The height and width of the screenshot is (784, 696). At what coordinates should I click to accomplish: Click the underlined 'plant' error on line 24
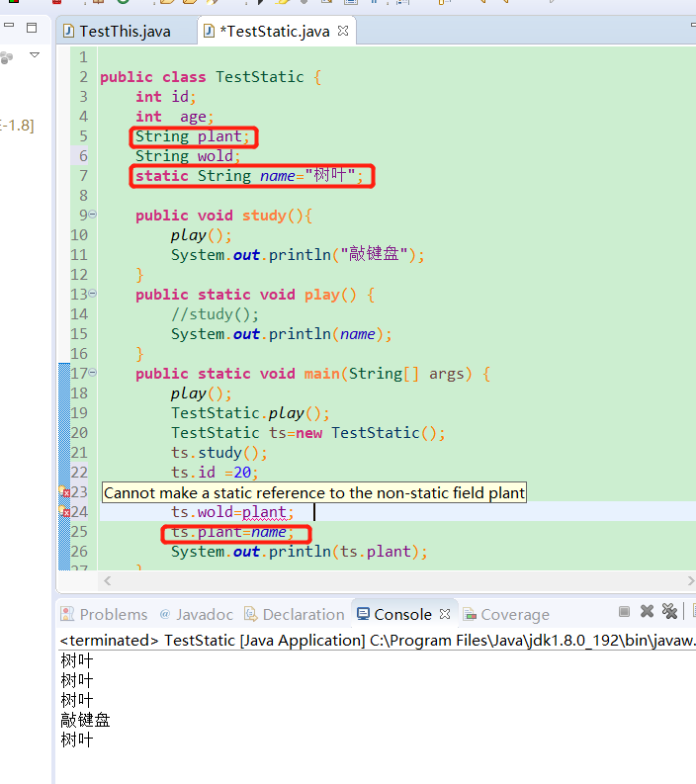coord(264,512)
